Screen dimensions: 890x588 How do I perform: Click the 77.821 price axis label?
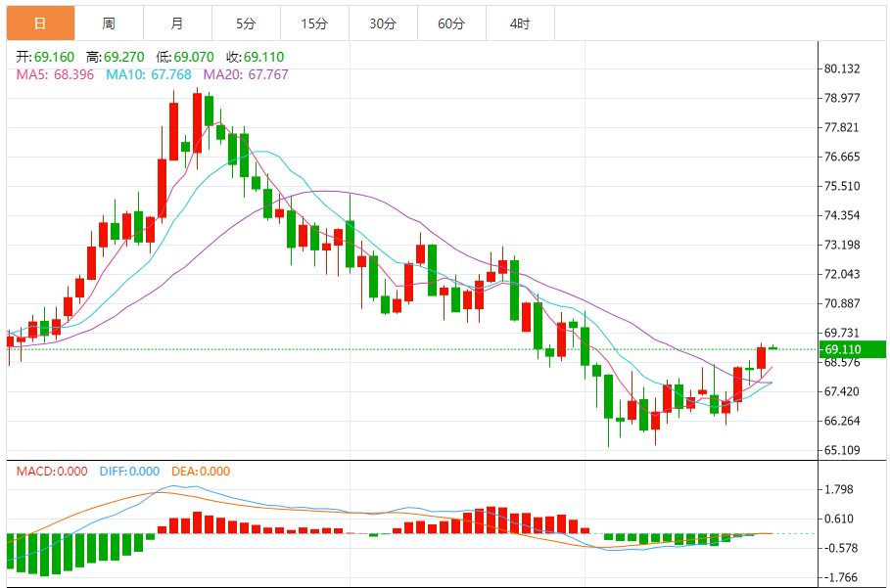(842, 127)
